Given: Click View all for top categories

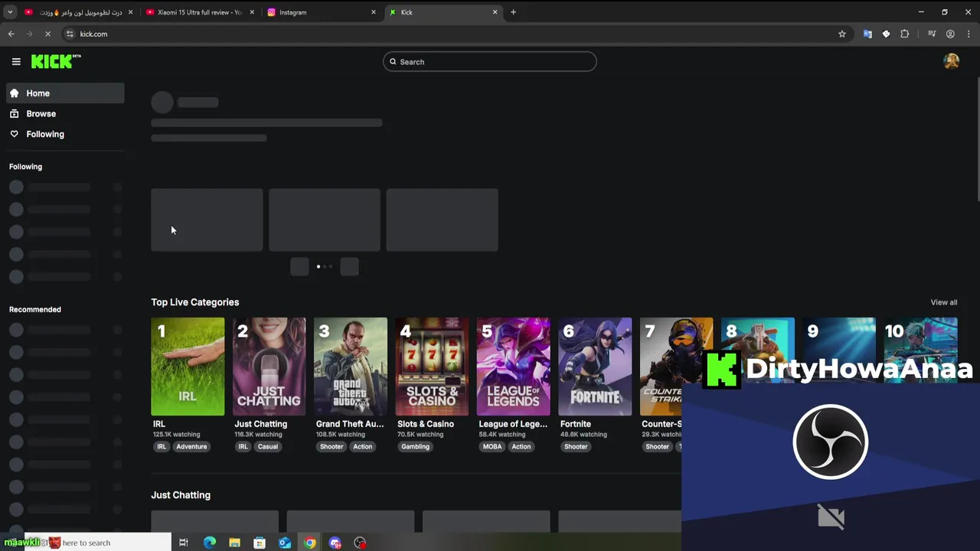Looking at the screenshot, I should coord(943,302).
